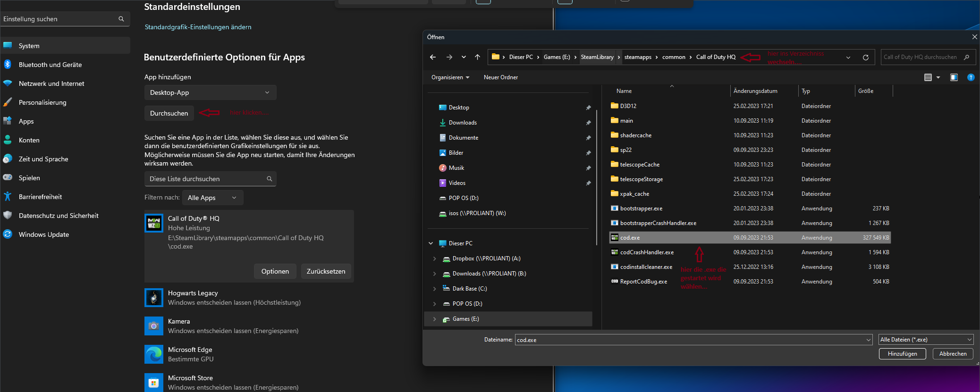
Task: Cancel the dialog with Abbrechen
Action: click(x=953, y=354)
